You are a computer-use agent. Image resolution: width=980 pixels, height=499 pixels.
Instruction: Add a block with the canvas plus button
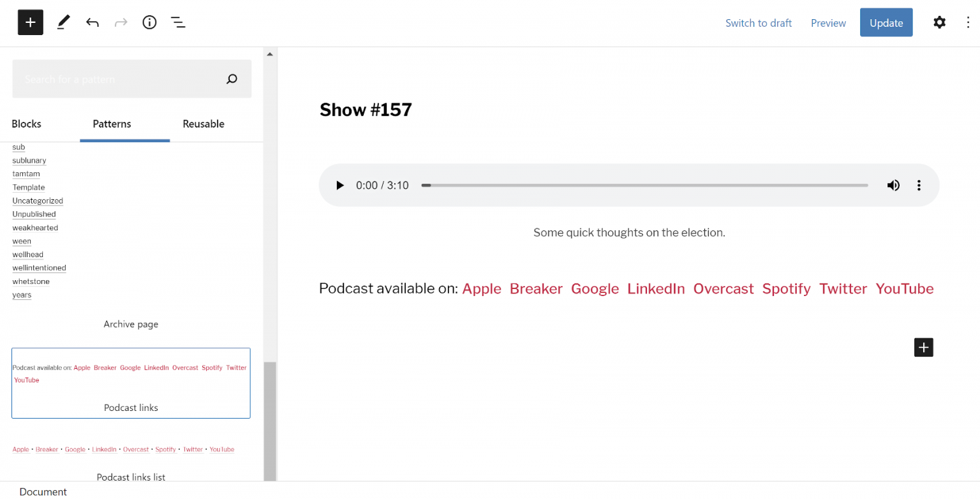point(923,347)
